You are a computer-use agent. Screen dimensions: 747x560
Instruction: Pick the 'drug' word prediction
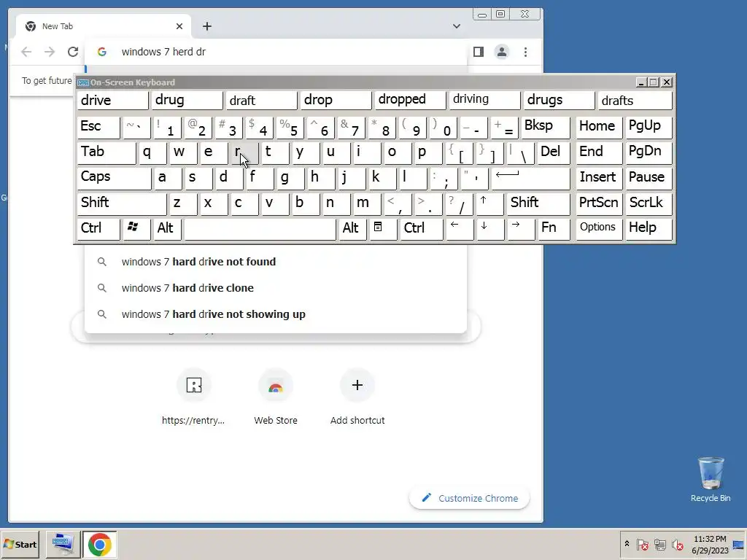point(187,100)
